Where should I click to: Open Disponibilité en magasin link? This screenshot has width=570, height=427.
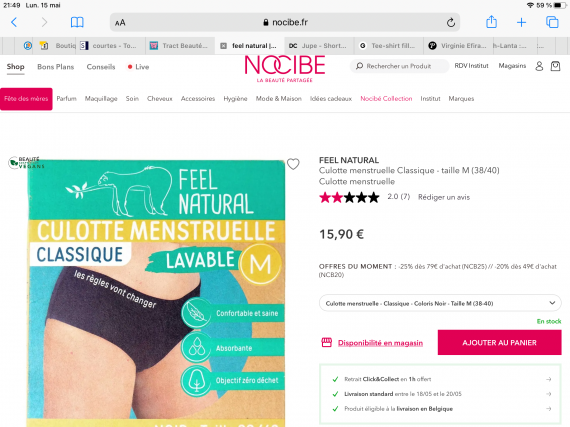(380, 343)
